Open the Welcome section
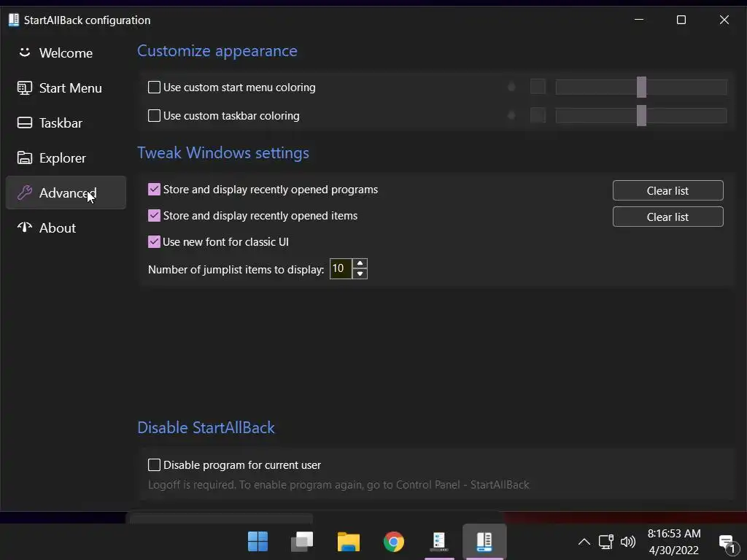747x560 pixels. click(66, 52)
